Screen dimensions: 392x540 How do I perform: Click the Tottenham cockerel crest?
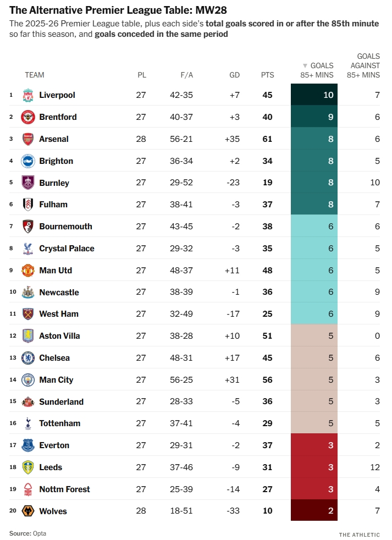(28, 423)
